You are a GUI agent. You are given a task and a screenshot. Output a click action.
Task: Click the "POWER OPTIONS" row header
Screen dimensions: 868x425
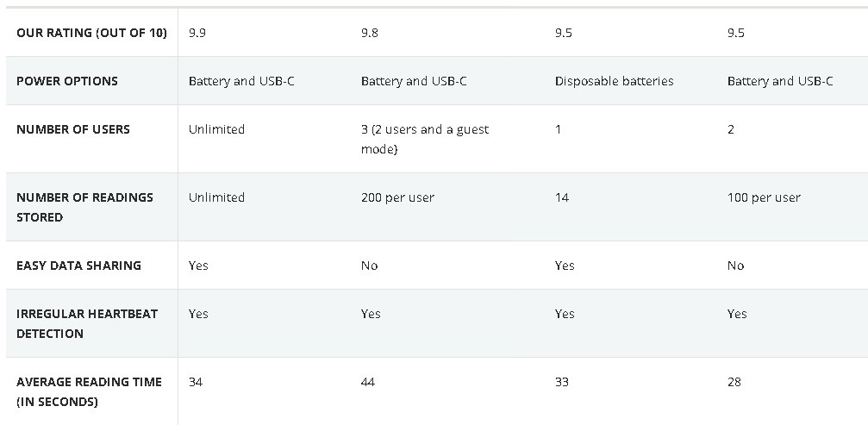pyautogui.click(x=67, y=81)
